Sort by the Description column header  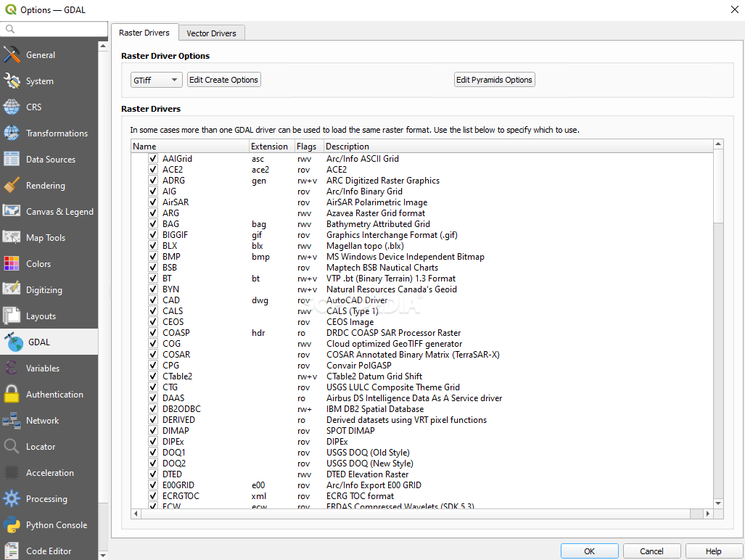519,147
